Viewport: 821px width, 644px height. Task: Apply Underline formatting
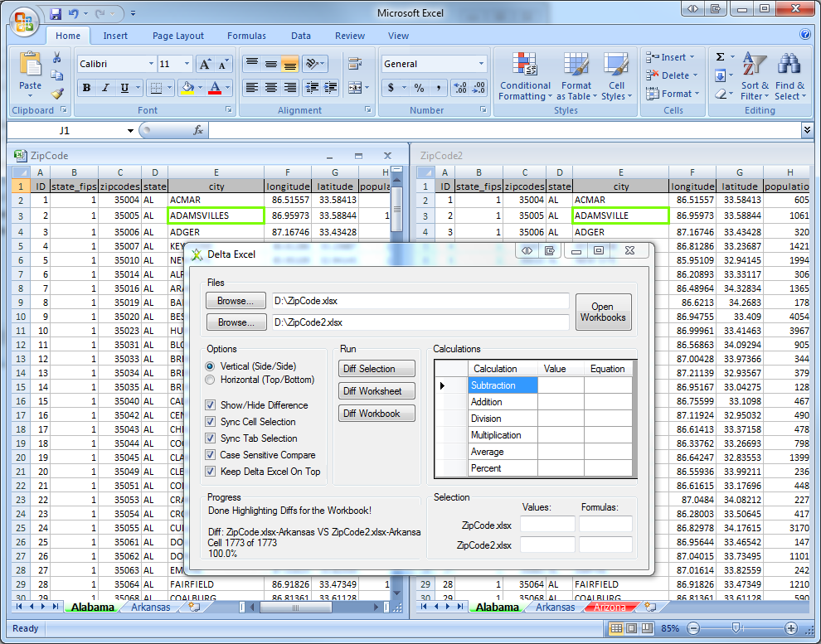(x=124, y=88)
